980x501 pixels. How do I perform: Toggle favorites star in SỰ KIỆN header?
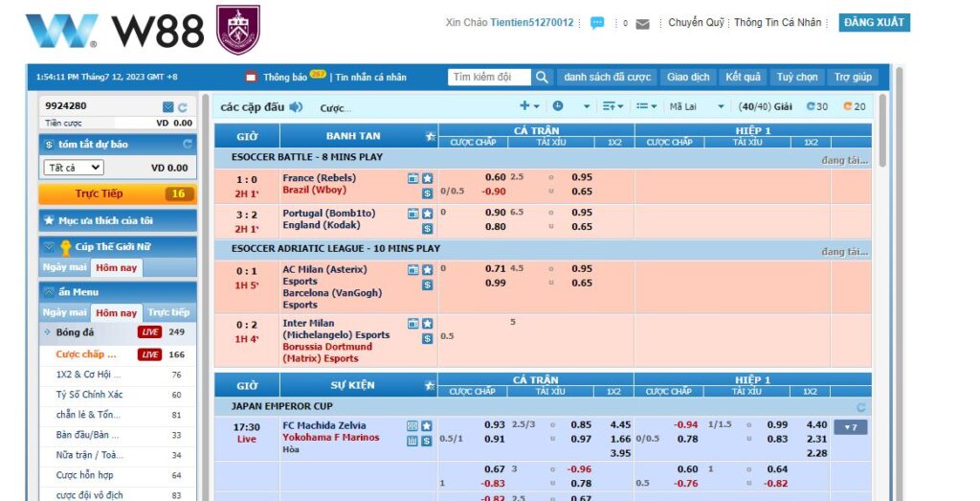(430, 385)
